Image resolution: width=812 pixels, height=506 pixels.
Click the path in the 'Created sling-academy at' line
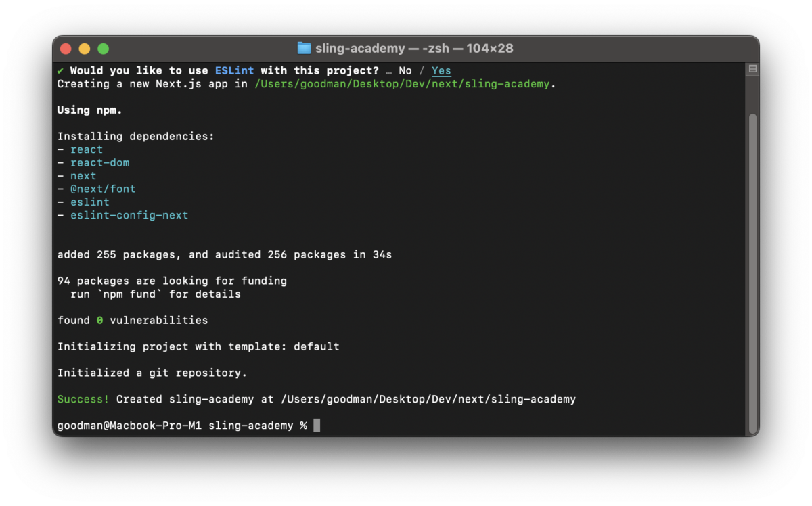pos(428,399)
